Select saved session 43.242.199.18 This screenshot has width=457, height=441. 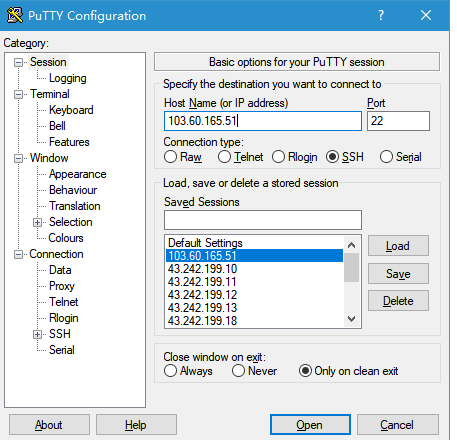[254, 321]
